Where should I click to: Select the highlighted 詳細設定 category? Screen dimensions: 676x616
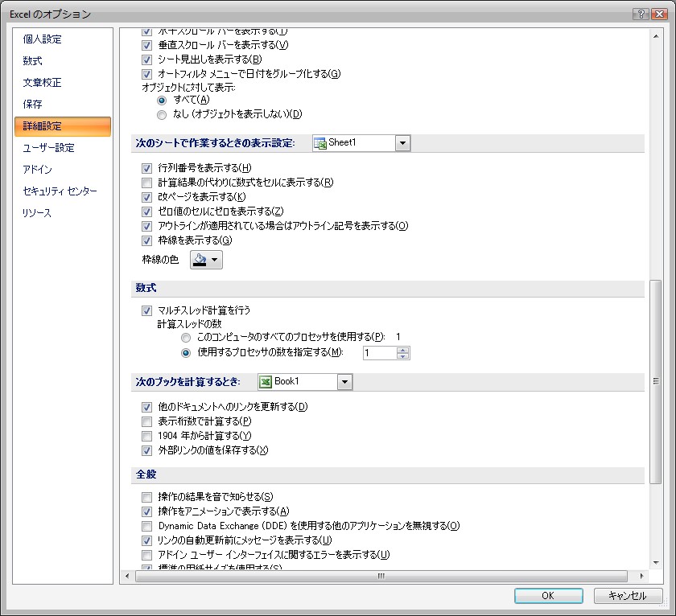tap(63, 126)
